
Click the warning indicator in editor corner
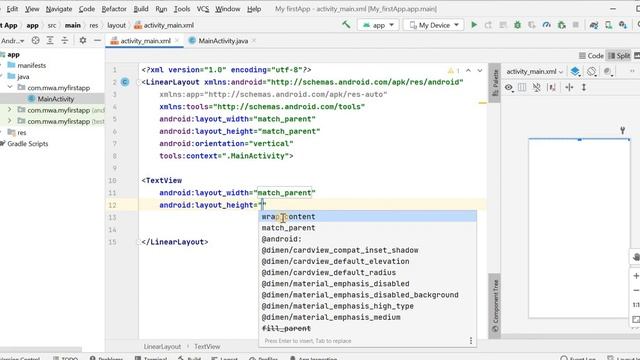coord(453,71)
